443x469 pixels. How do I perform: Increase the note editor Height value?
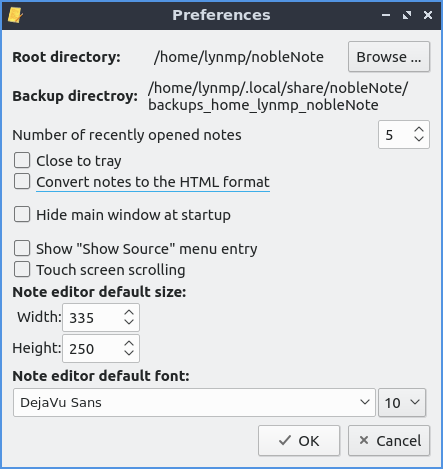(x=129, y=344)
